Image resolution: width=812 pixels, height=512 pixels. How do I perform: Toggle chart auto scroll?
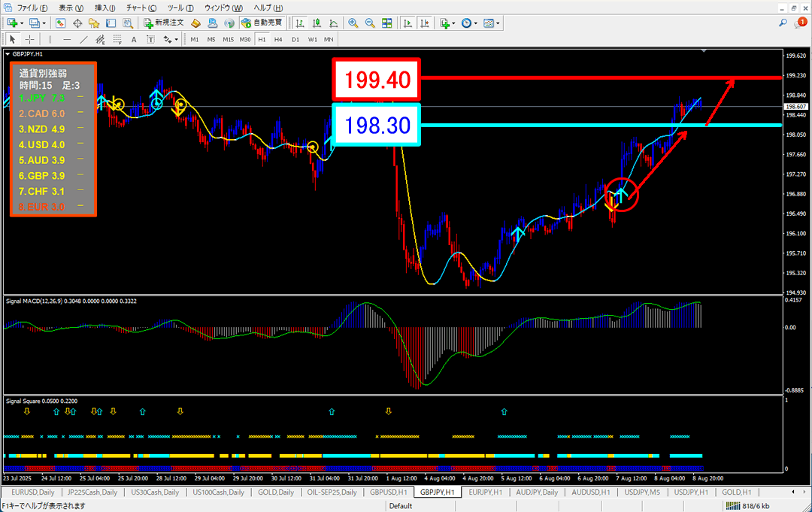pyautogui.click(x=408, y=23)
